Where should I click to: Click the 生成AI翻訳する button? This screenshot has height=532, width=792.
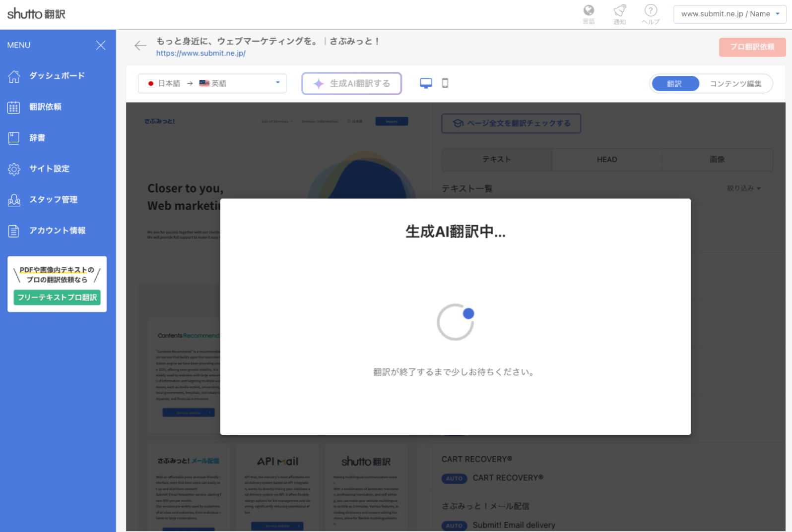point(352,83)
